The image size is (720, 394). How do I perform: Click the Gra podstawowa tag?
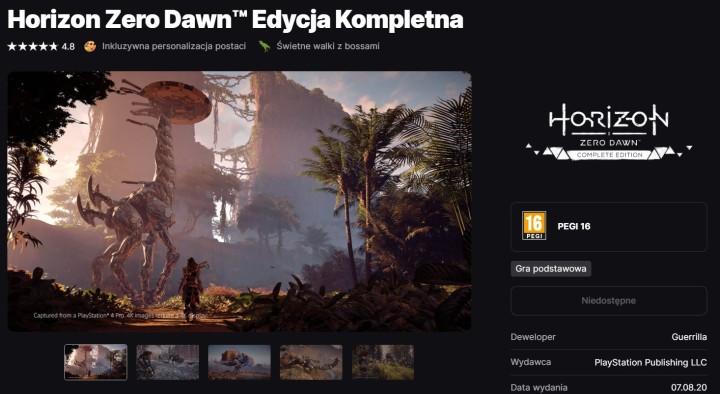tap(551, 269)
